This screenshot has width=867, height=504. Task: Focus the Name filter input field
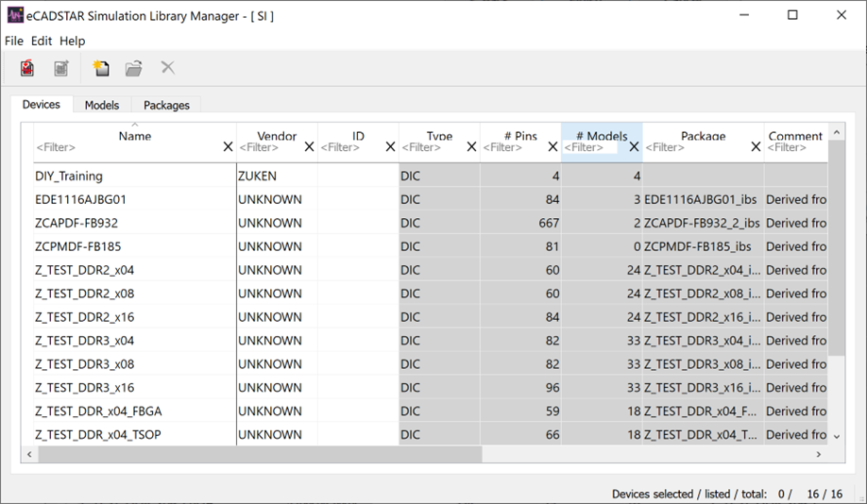(x=128, y=147)
